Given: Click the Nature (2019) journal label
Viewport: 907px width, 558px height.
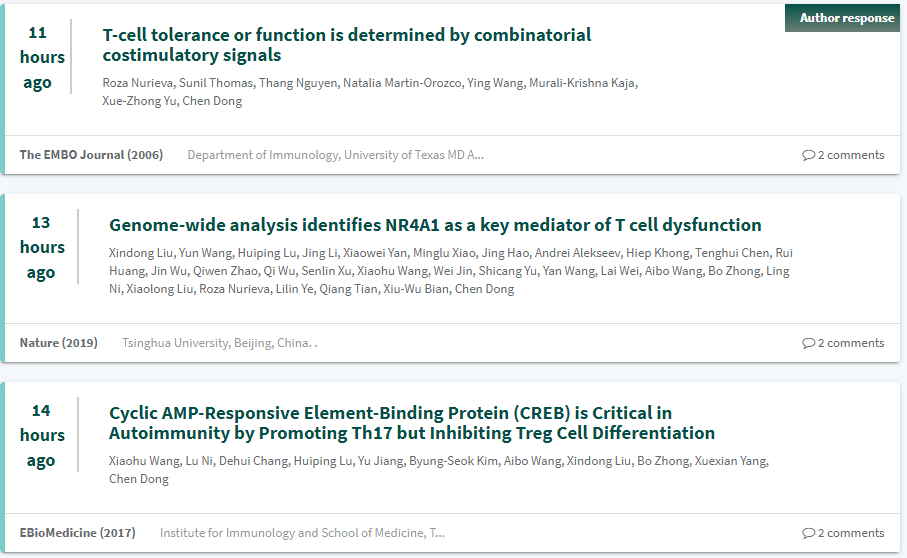Looking at the screenshot, I should pos(59,343).
